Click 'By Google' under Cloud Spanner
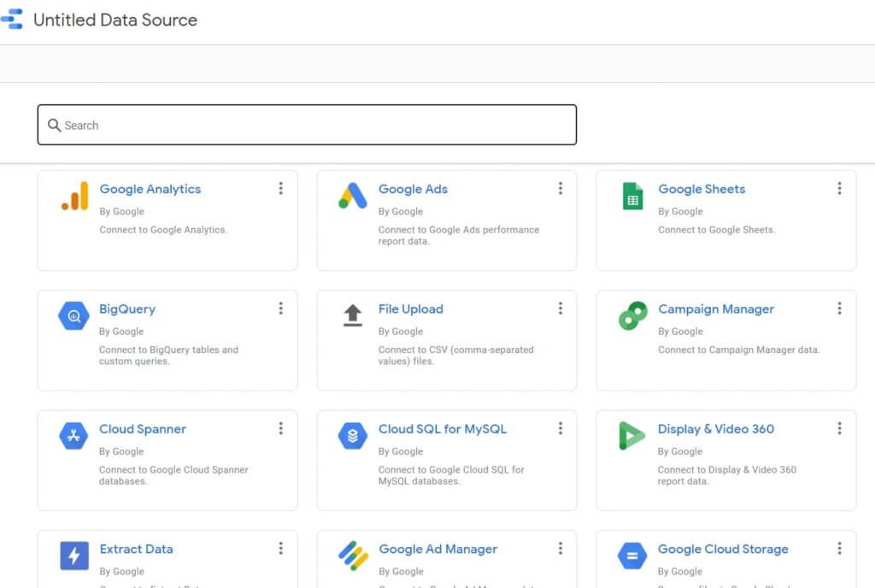This screenshot has width=875, height=588. [121, 451]
